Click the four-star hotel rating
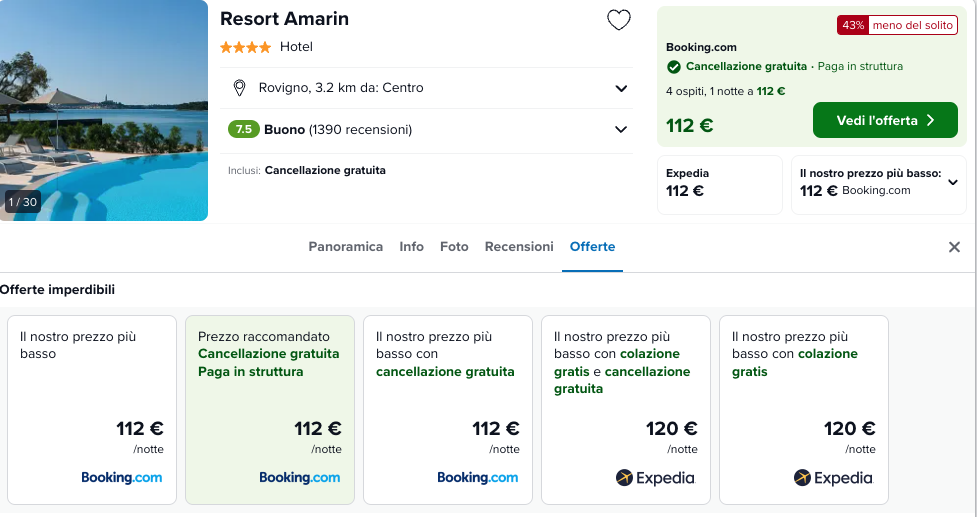Viewport: 977px width, 517px height. coord(245,47)
